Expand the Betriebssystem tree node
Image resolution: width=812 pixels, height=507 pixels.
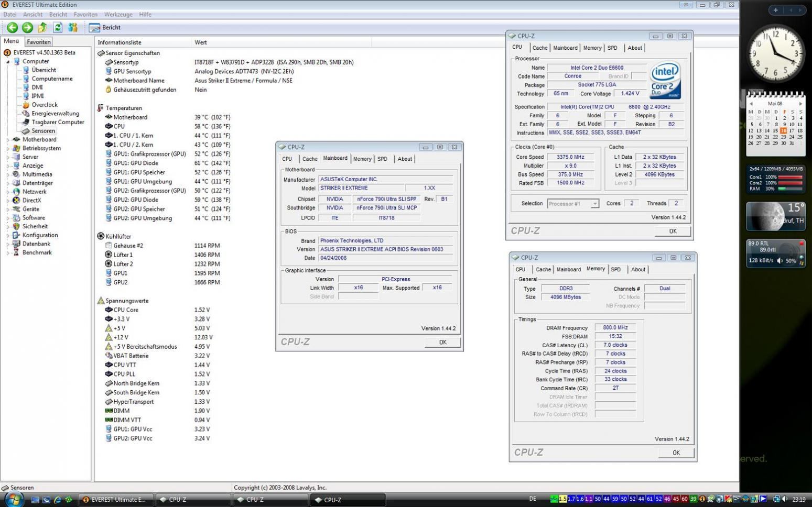coord(8,149)
